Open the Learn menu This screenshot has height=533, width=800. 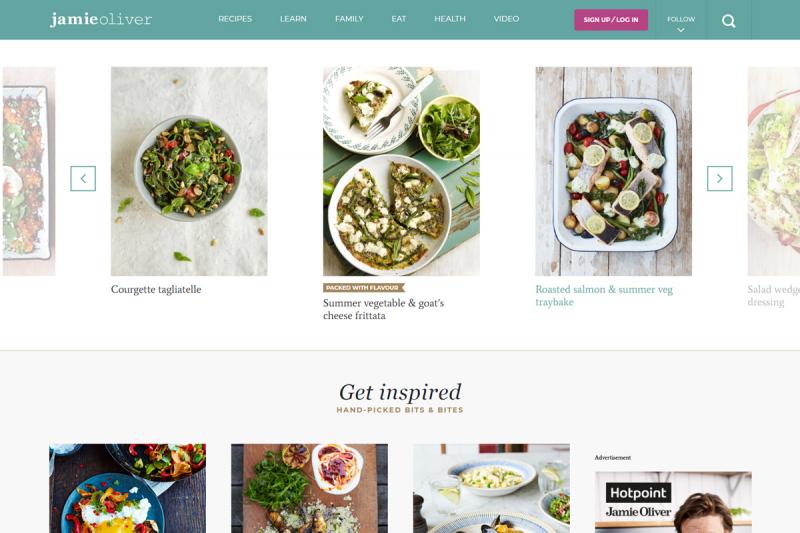point(293,19)
